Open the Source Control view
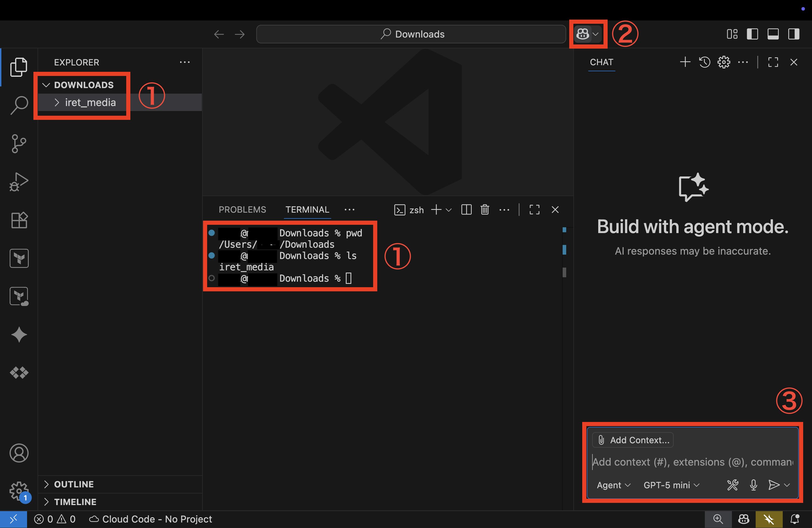Image resolution: width=812 pixels, height=528 pixels. 19,144
